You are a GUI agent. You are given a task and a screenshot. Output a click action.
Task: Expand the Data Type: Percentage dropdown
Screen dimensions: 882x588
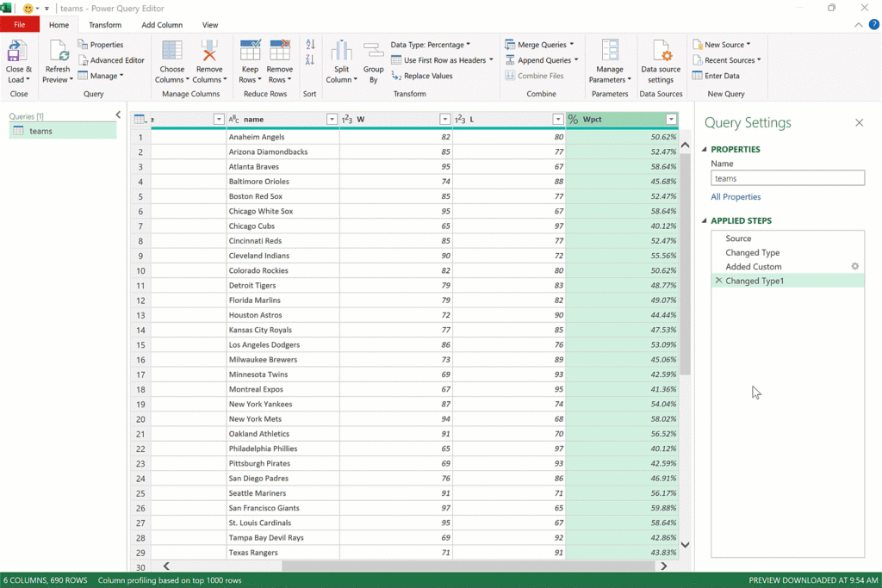coord(431,45)
